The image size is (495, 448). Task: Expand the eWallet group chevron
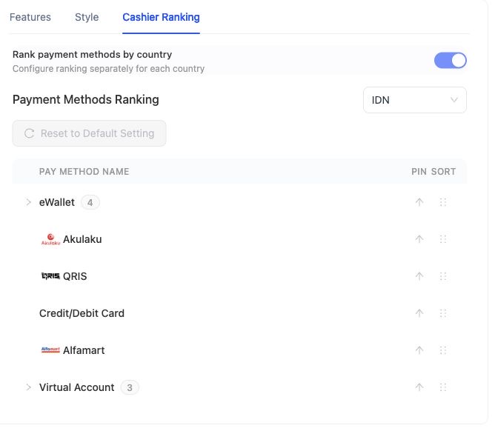point(28,202)
